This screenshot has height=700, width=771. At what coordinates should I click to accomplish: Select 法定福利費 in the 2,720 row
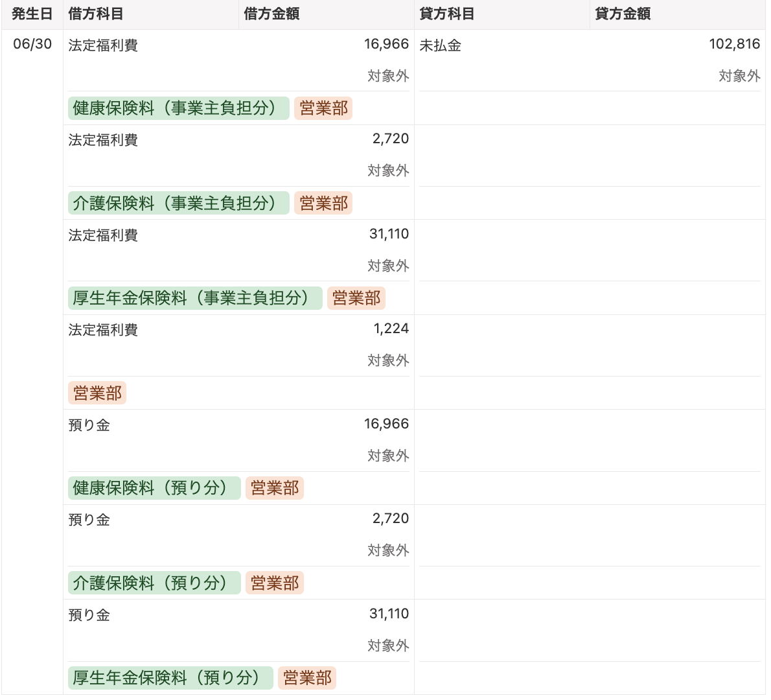tap(103, 140)
